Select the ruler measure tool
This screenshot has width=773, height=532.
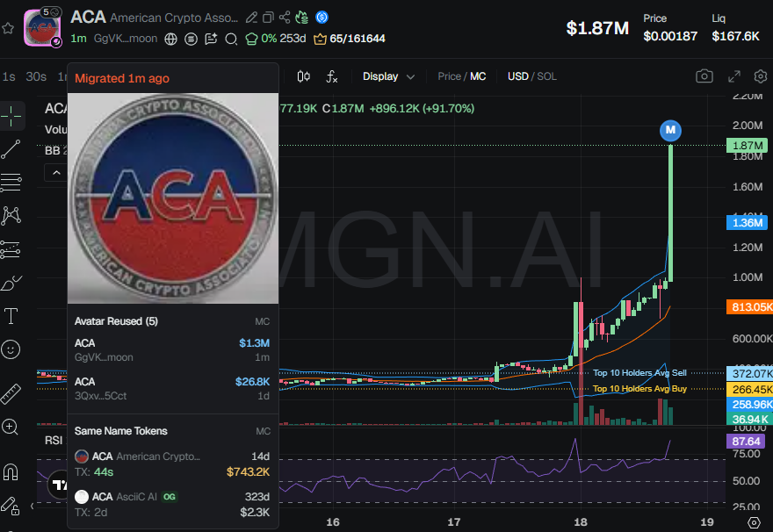pos(11,393)
